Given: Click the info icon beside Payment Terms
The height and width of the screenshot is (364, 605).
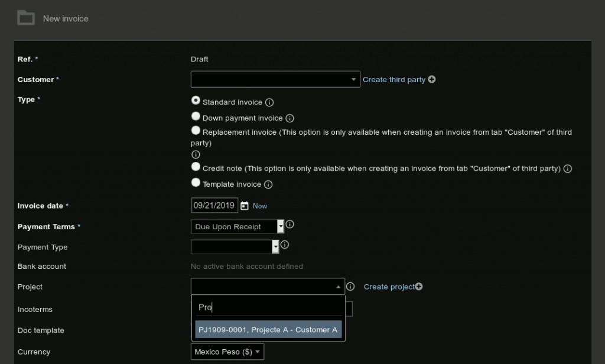Looking at the screenshot, I should coord(290,225).
